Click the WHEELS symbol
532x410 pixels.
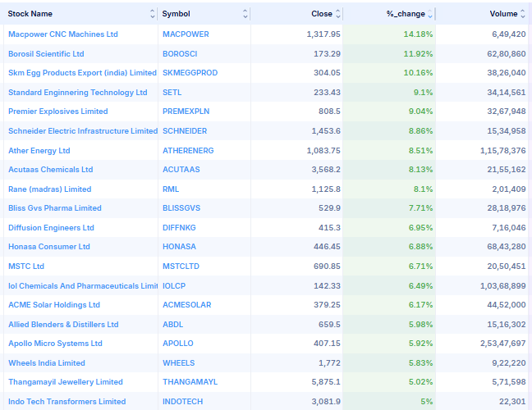179,363
